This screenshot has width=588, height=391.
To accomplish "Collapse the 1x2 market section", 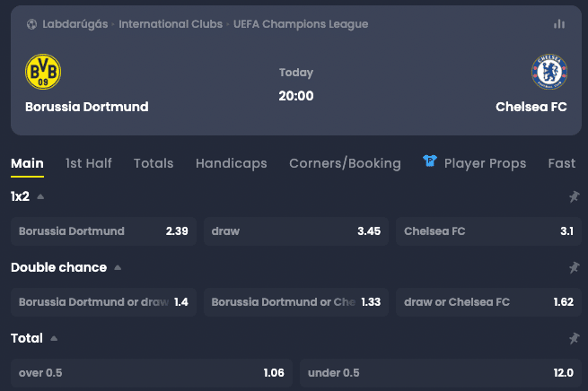I will click(x=40, y=196).
